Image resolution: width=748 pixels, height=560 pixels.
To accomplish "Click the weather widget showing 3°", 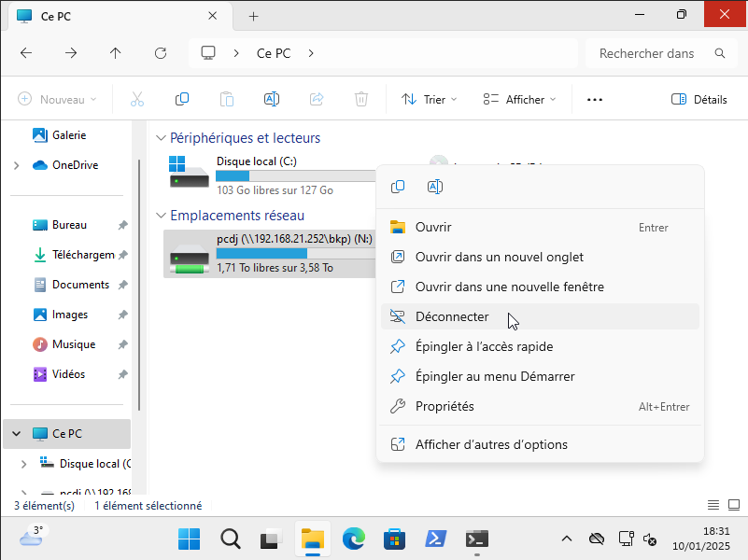I will pyautogui.click(x=32, y=536).
